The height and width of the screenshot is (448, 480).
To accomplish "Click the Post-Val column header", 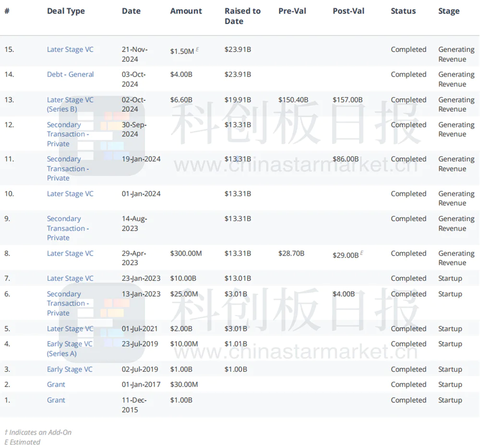I will pyautogui.click(x=348, y=11).
